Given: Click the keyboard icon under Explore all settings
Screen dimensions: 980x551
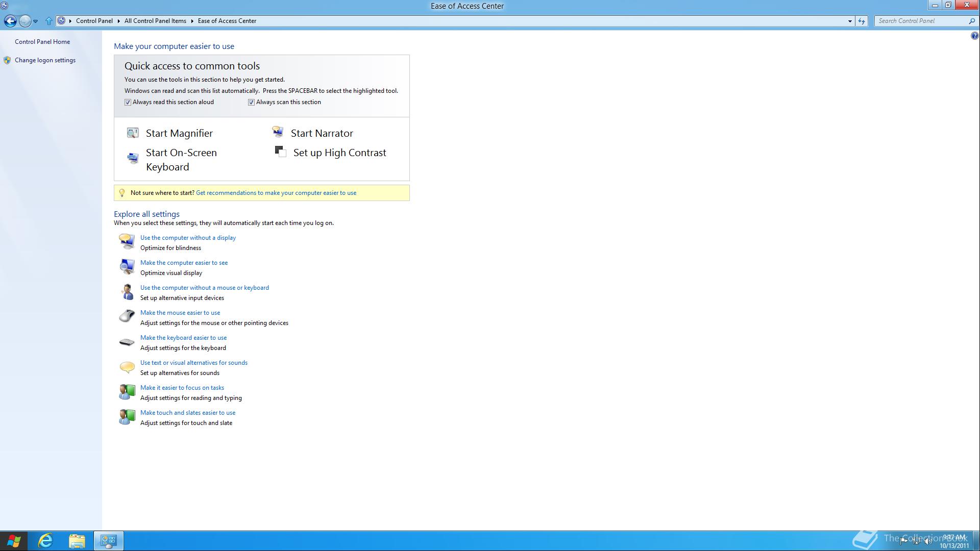Looking at the screenshot, I should click(x=127, y=342).
